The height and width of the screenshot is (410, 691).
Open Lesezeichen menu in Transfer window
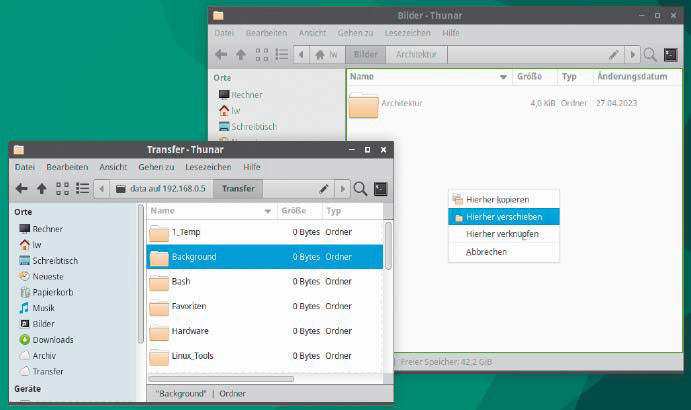click(208, 167)
